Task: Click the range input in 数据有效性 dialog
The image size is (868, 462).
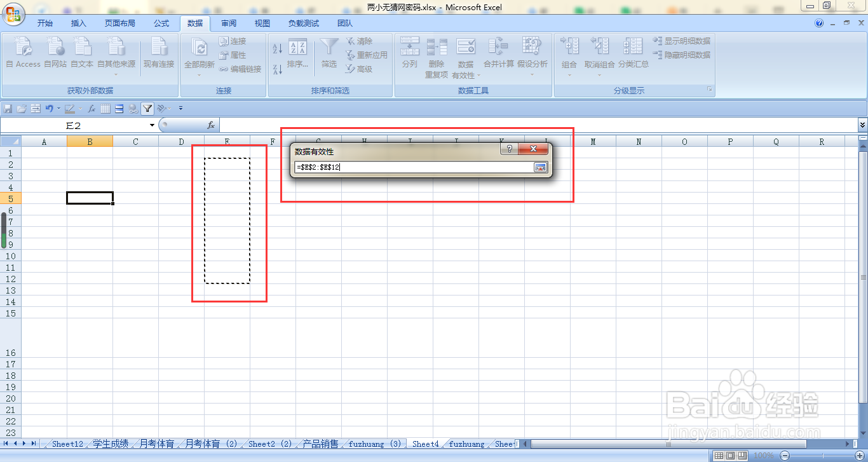Action: point(414,167)
